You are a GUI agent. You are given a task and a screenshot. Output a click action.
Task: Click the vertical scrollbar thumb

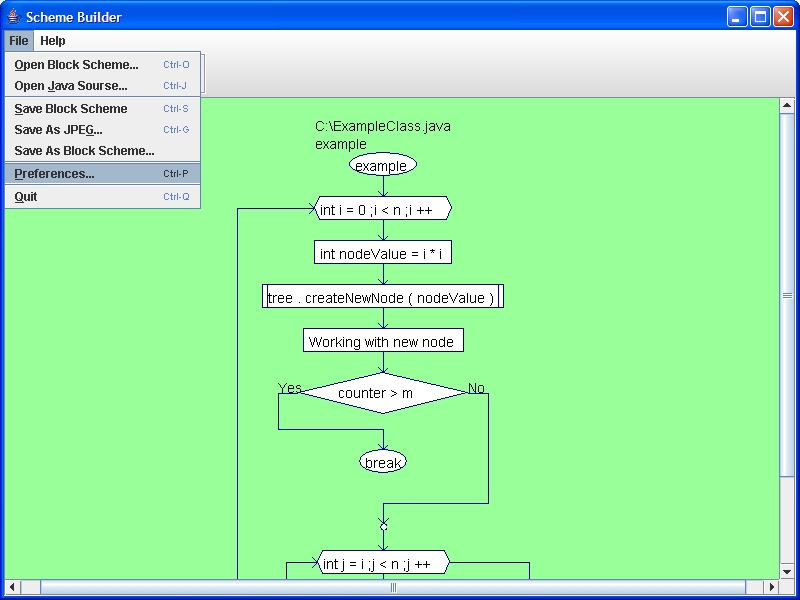(787, 295)
